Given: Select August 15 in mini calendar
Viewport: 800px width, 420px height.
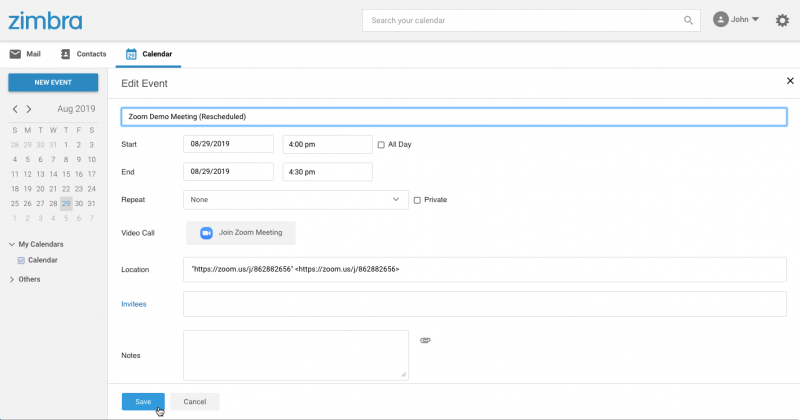Looking at the screenshot, I should (66, 174).
